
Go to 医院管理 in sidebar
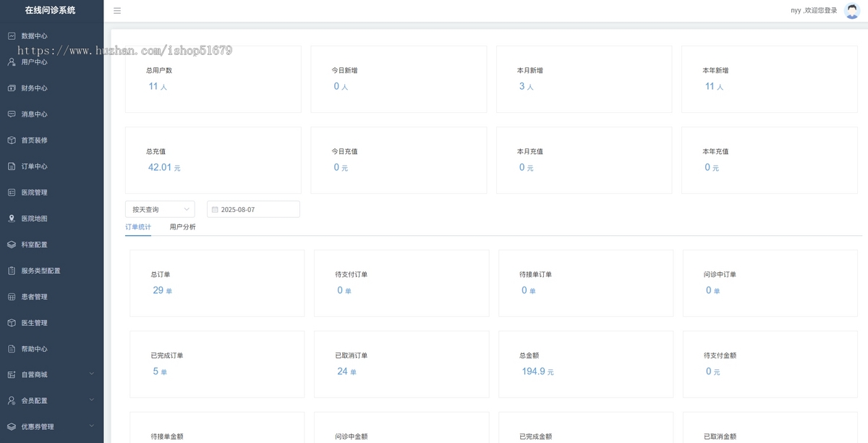click(x=51, y=192)
